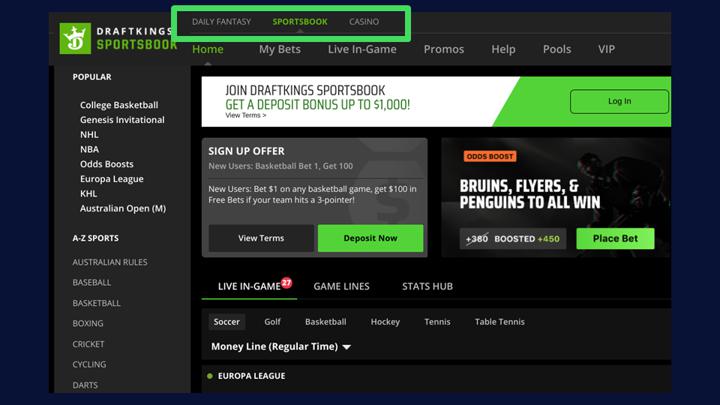Select the Basketball sport filter chip

click(326, 322)
